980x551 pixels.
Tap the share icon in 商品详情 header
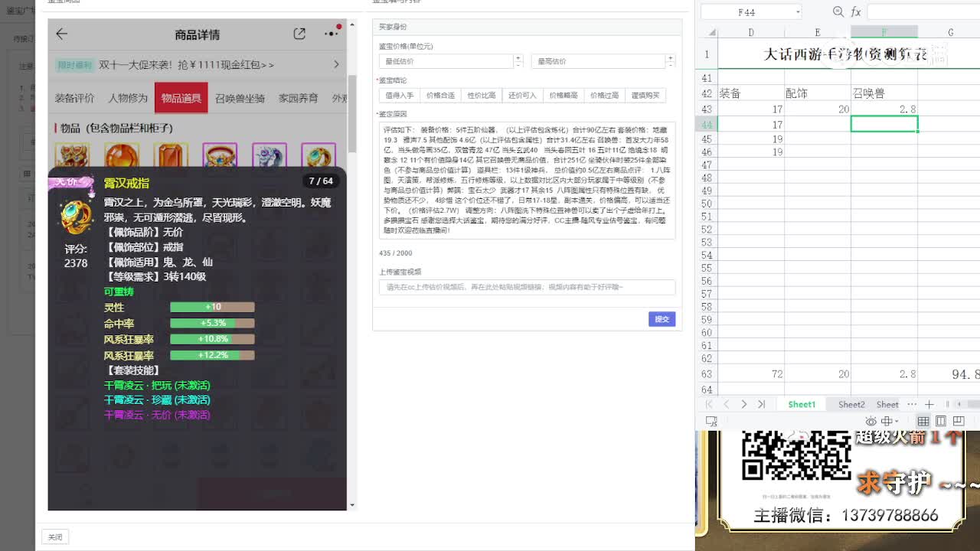(x=299, y=34)
